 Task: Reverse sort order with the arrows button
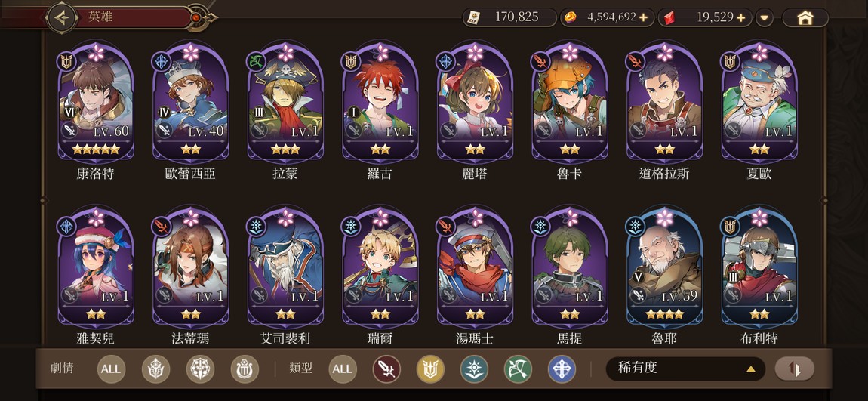pyautogui.click(x=794, y=369)
